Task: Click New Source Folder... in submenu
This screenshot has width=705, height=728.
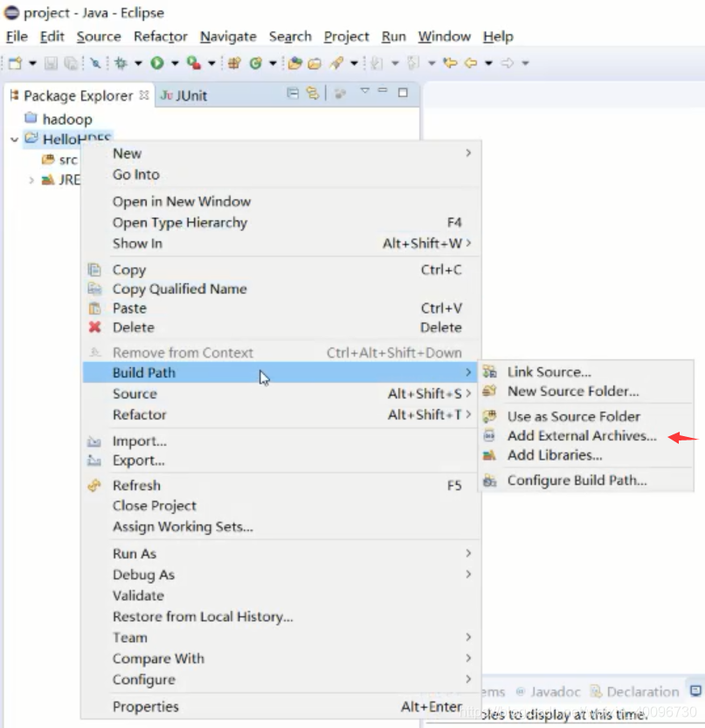Action: coord(586,392)
